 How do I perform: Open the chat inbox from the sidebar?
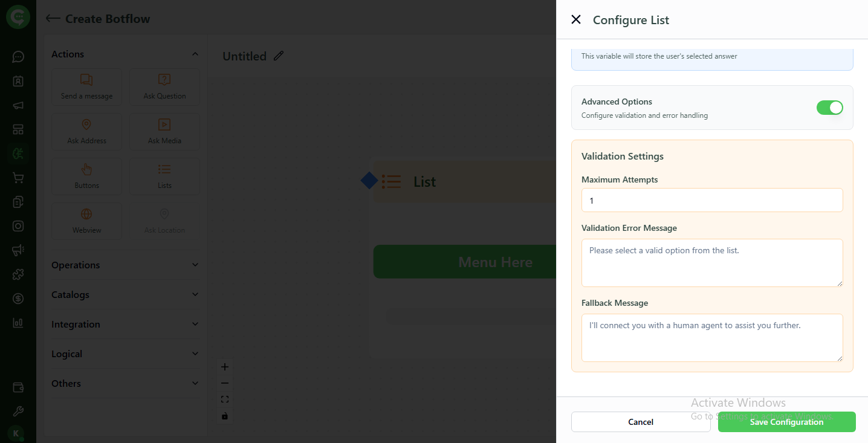pyautogui.click(x=18, y=56)
